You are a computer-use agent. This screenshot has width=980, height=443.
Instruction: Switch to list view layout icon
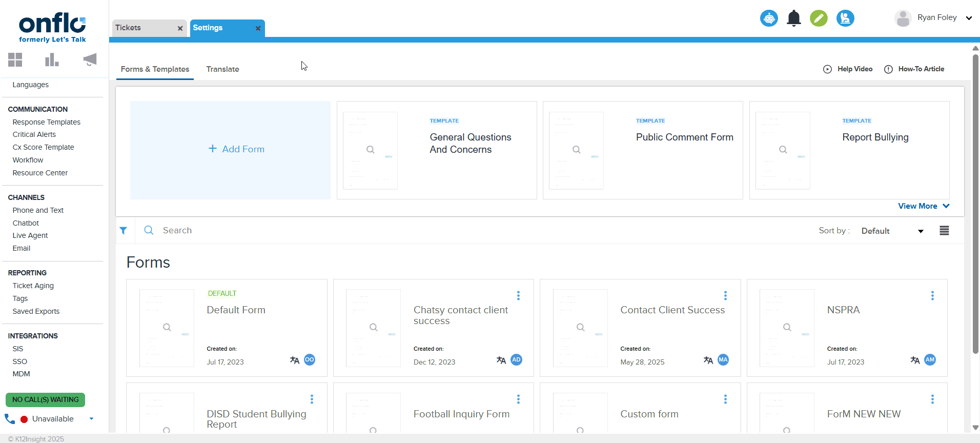pyautogui.click(x=944, y=231)
